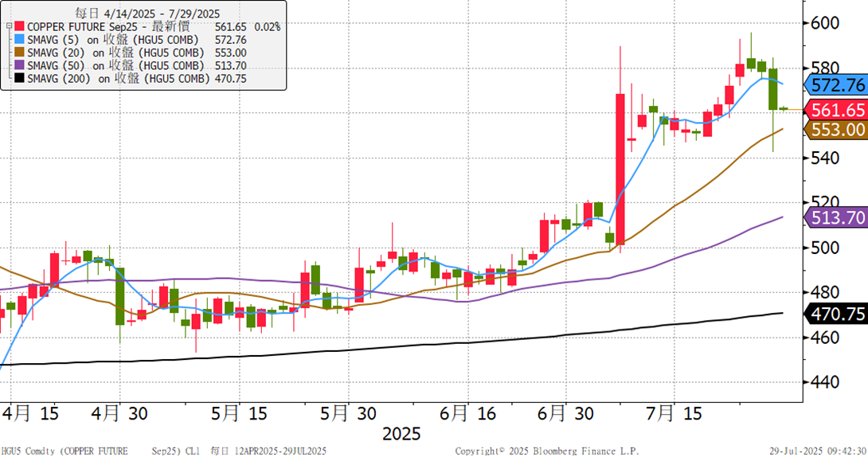Click the SMAVG (5) legend label
The width and height of the screenshot is (868, 457).
113,40
